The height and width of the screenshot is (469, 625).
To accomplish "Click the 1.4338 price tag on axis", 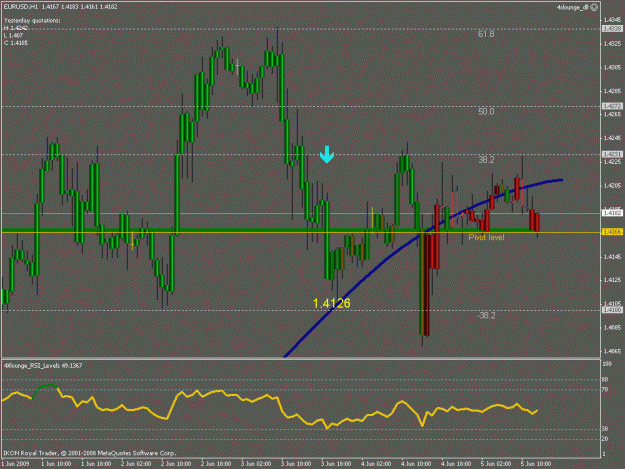I will pyautogui.click(x=612, y=29).
